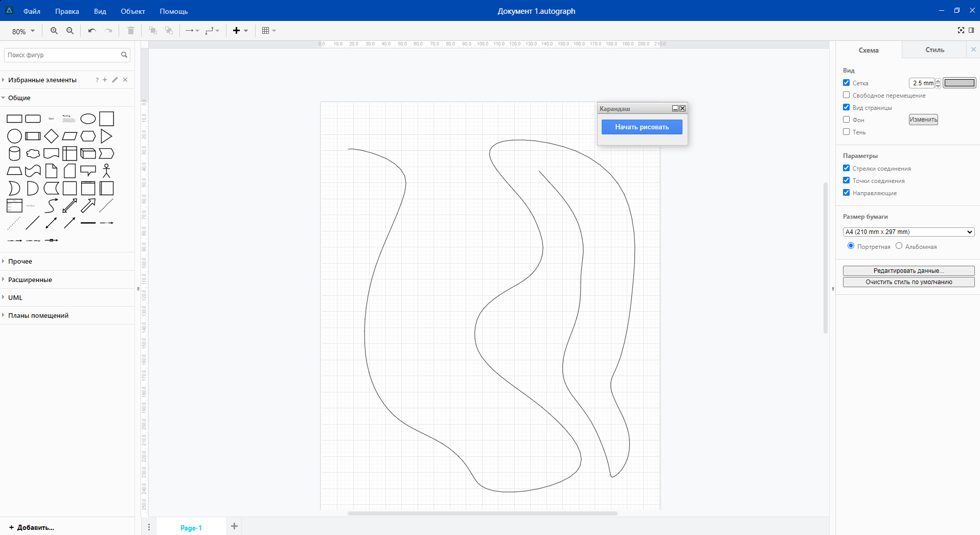Click the zoom out magnifier icon
This screenshot has width=980, height=535.
pyautogui.click(x=70, y=31)
